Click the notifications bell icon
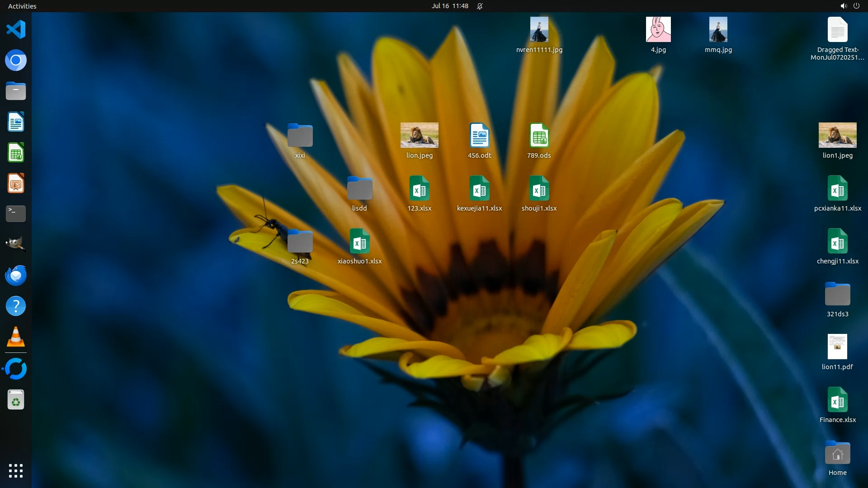The width and height of the screenshot is (868, 488). [x=480, y=6]
